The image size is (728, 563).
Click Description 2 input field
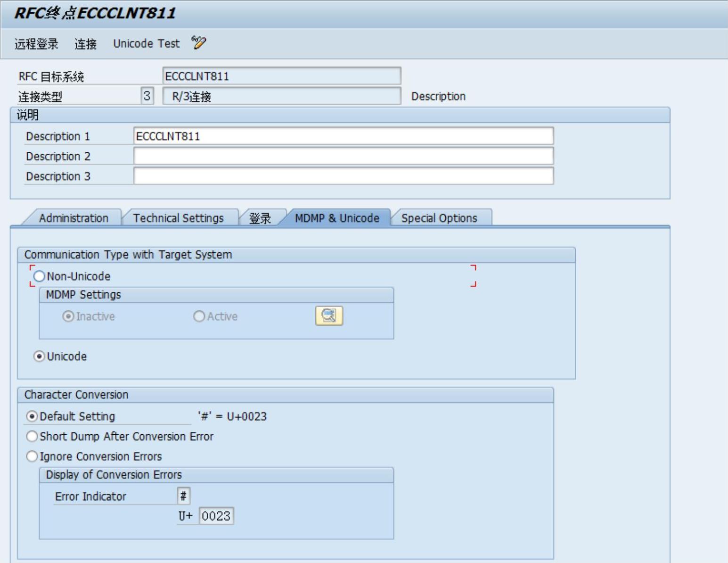pos(344,156)
